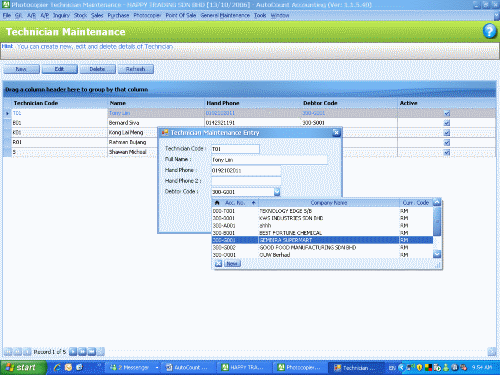Toggle Active checkbox for Bernard Siva row
The width and height of the screenshot is (500, 375).
tap(447, 123)
